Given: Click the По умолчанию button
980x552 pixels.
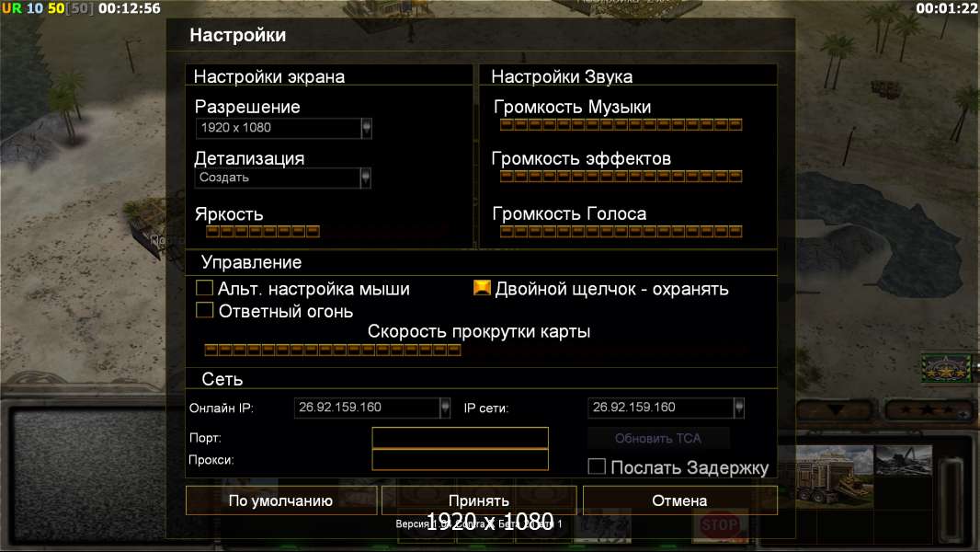Looking at the screenshot, I should point(281,500).
